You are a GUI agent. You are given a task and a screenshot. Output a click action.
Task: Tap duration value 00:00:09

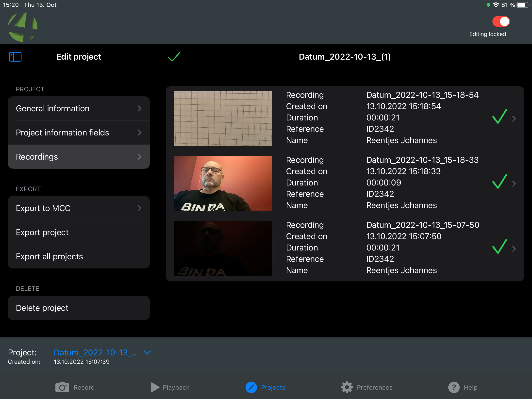pos(384,183)
